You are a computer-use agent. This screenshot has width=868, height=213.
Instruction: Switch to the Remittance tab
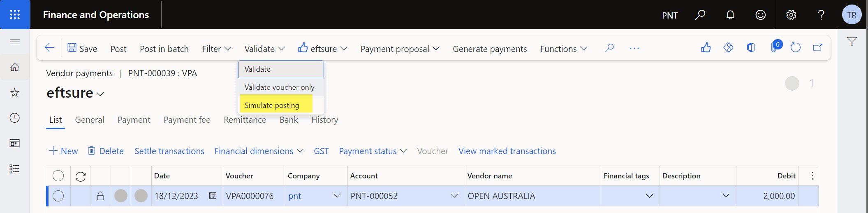(x=245, y=120)
